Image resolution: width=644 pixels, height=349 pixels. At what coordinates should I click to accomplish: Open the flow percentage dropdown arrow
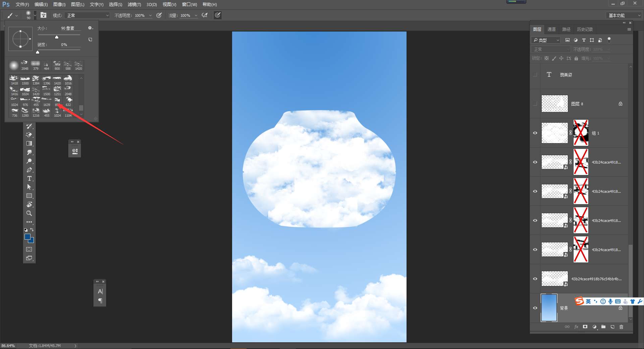[196, 15]
